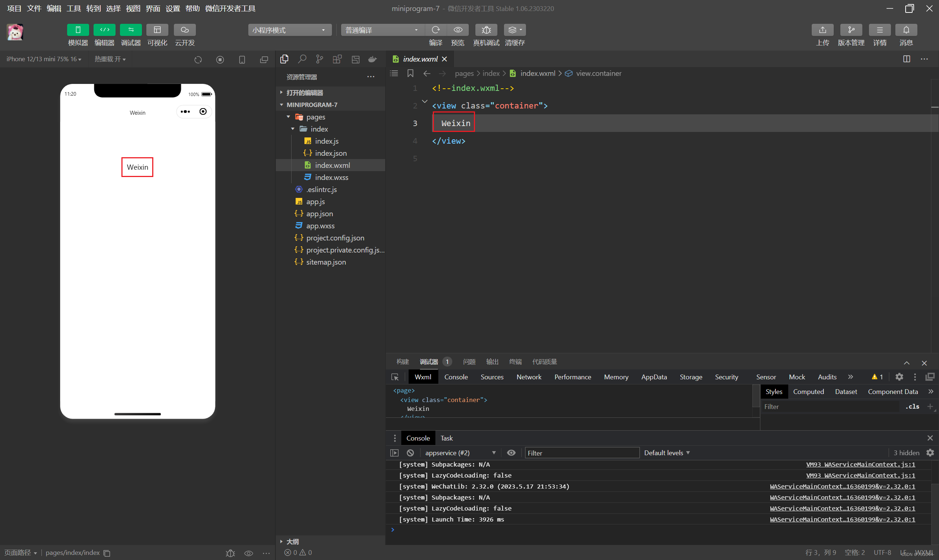The image size is (939, 560).
Task: Open the Default levels dropdown
Action: click(x=666, y=453)
